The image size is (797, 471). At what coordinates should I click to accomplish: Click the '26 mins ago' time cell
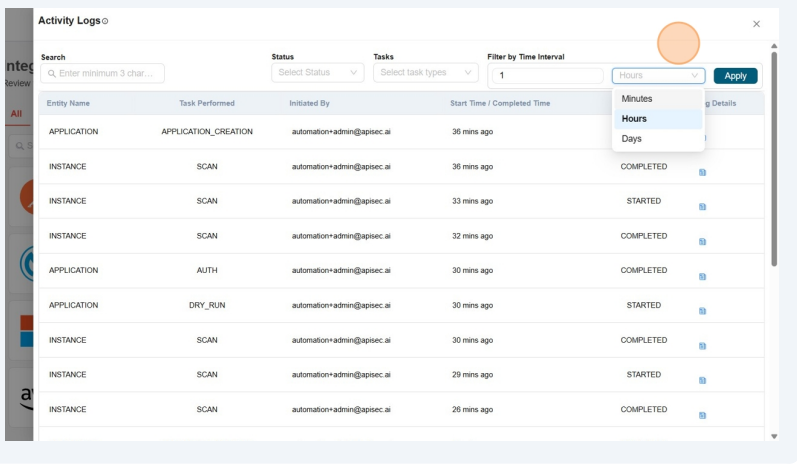pyautogui.click(x=473, y=410)
